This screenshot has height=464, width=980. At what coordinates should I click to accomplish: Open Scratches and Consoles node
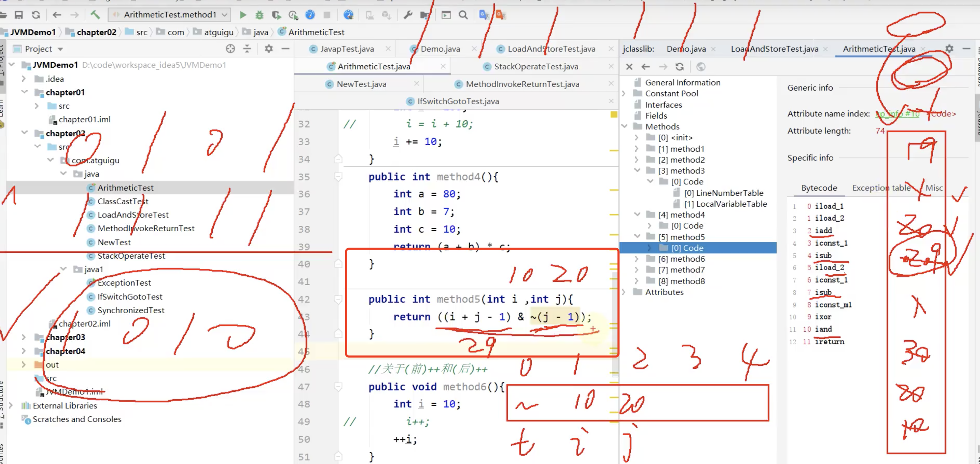pyautogui.click(x=76, y=419)
